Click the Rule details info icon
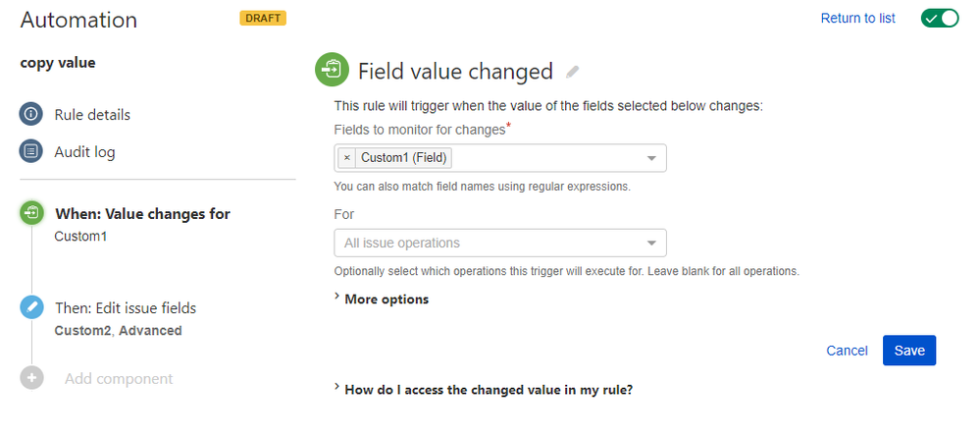Viewport: 980px width, 437px height. click(31, 115)
